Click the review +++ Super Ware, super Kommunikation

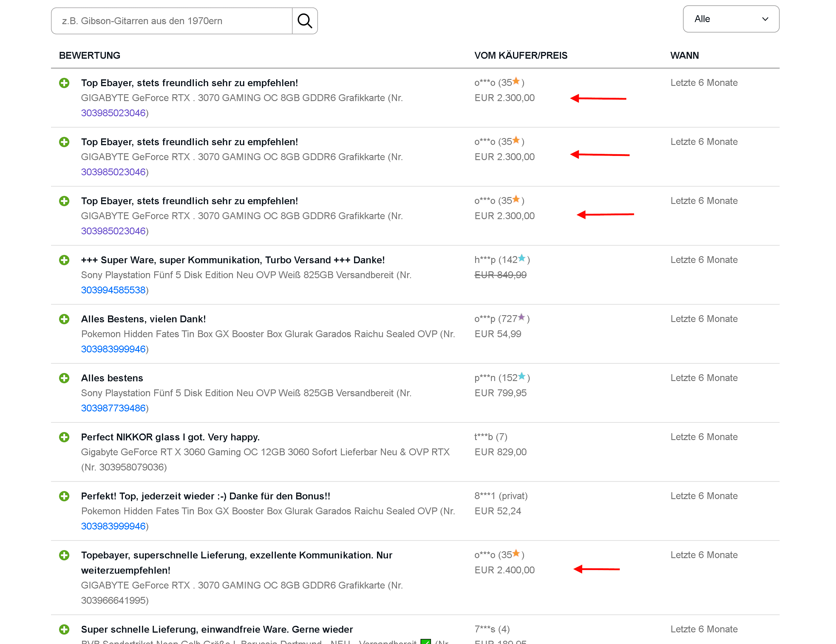(233, 260)
